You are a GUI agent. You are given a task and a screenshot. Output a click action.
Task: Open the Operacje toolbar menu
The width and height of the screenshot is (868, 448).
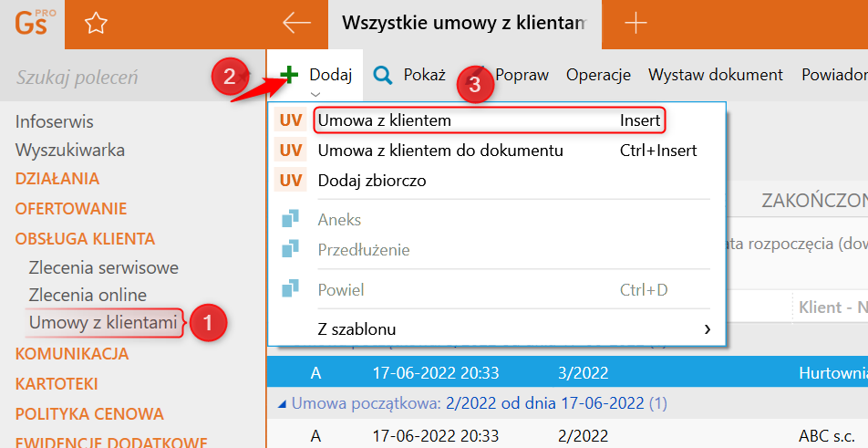[598, 75]
